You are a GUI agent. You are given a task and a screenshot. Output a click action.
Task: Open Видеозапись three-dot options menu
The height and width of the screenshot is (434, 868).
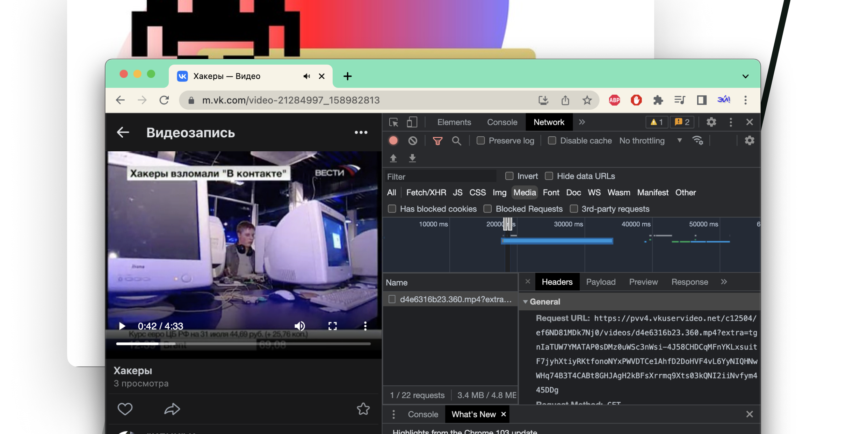[361, 132]
